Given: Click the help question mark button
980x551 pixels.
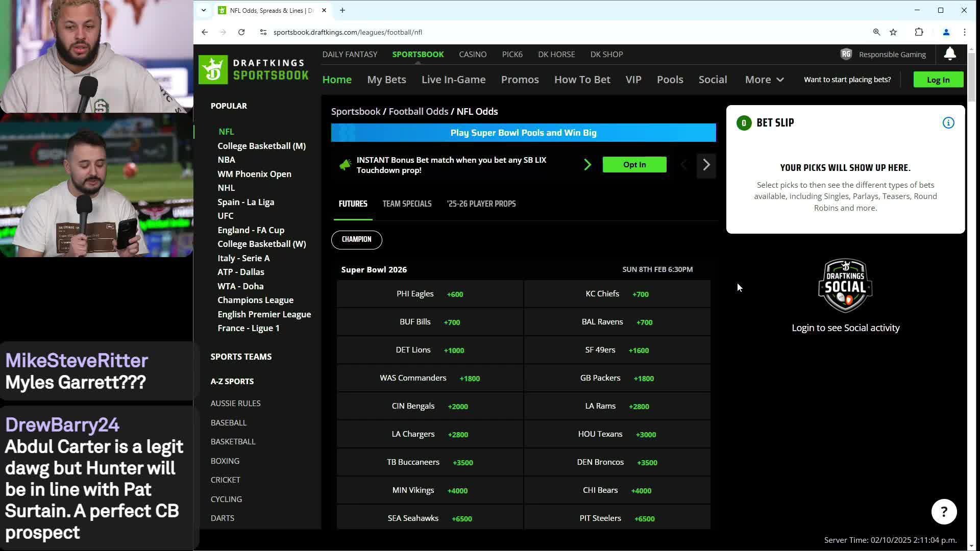Looking at the screenshot, I should click(944, 512).
